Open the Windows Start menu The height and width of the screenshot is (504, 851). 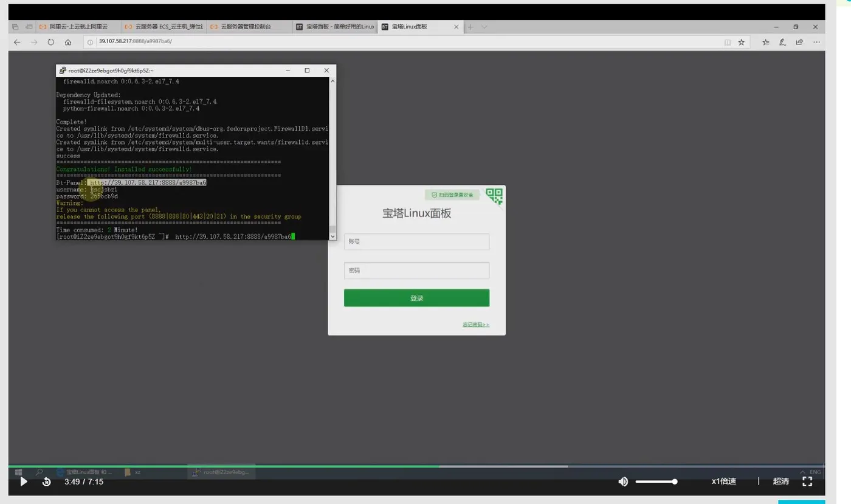tap(18, 472)
